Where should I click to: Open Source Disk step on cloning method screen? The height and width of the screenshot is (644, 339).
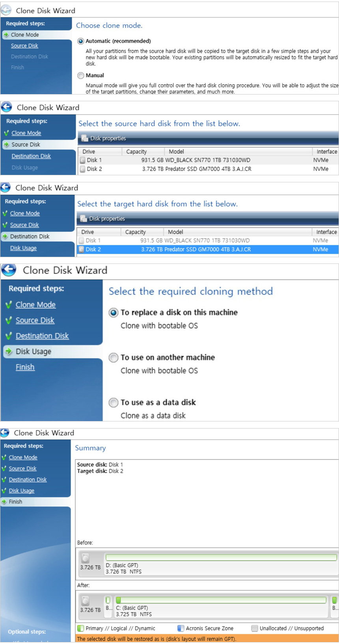[35, 320]
